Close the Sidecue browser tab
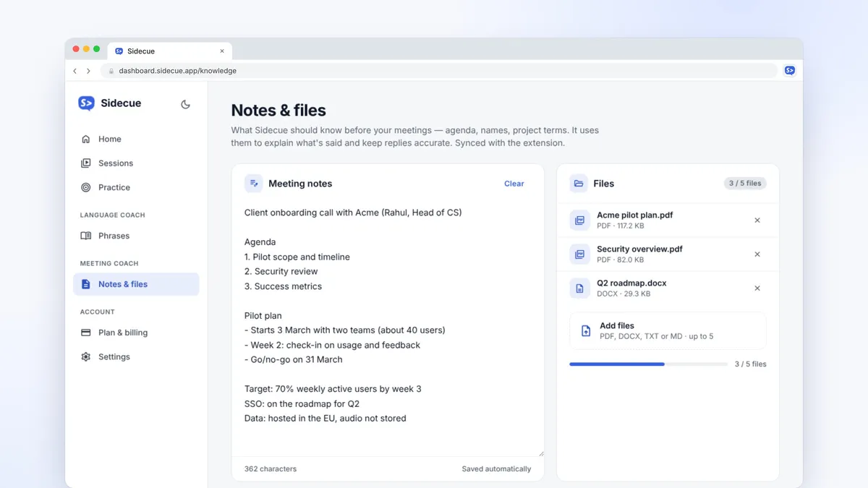Viewport: 868px width, 488px height. (222, 51)
